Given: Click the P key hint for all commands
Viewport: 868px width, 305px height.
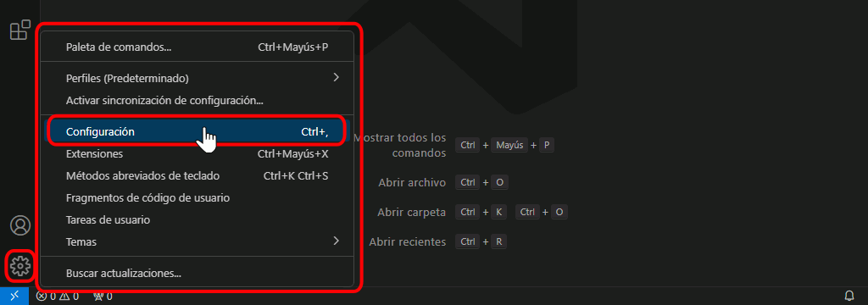Looking at the screenshot, I should click(547, 145).
